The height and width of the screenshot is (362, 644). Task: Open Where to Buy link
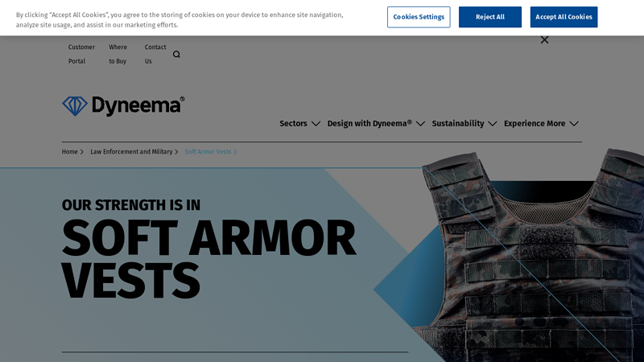[x=118, y=54]
